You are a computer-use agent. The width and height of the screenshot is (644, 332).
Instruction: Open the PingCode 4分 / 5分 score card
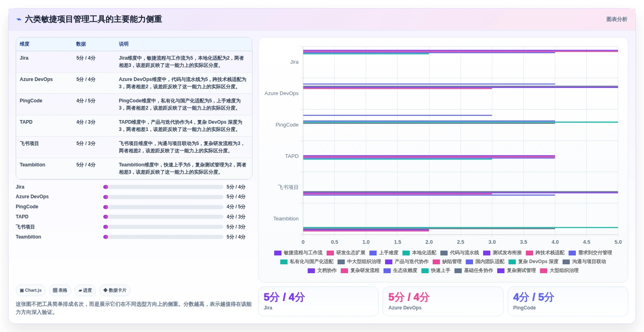click(568, 301)
